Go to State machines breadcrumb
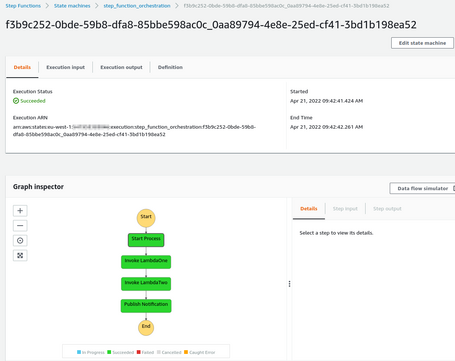Image resolution: width=455 pixels, height=361 pixels. click(x=72, y=6)
